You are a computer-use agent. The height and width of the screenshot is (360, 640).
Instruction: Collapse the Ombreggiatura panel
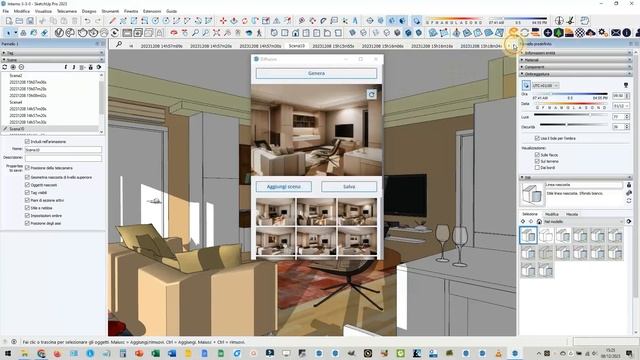coord(576,74)
